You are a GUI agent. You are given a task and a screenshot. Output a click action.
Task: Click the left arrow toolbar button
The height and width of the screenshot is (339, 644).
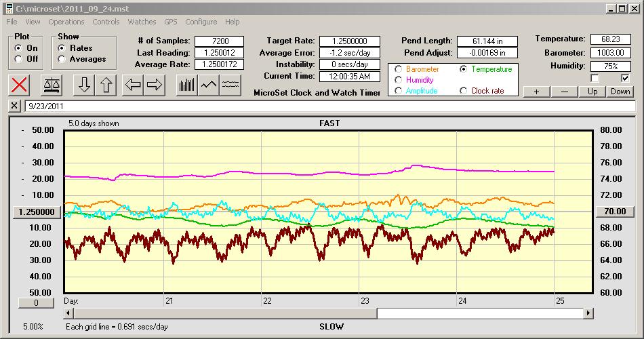point(133,85)
